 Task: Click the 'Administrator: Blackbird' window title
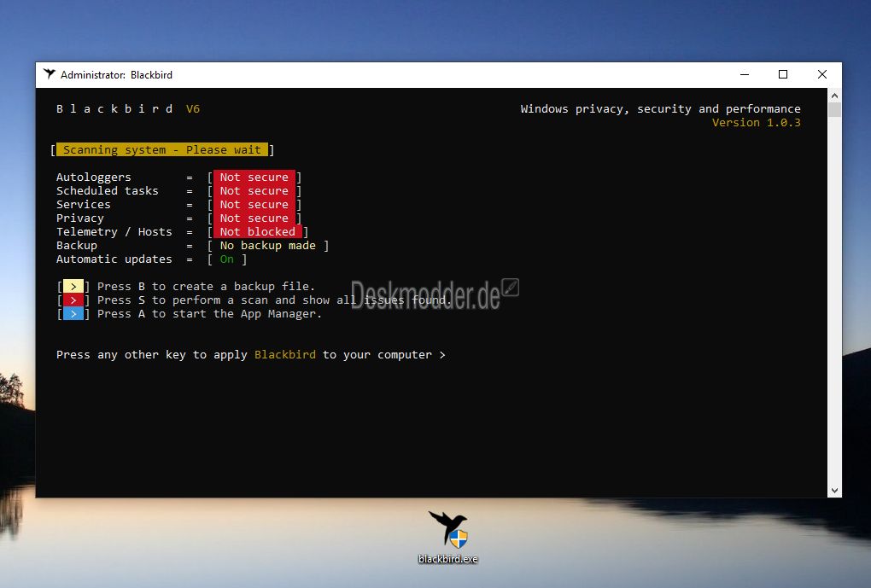[116, 74]
